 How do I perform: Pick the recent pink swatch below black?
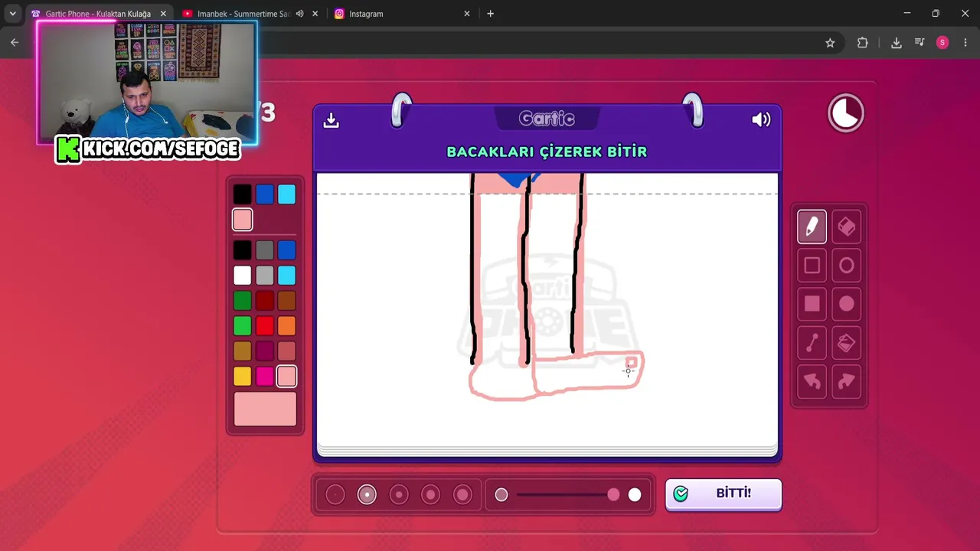242,220
